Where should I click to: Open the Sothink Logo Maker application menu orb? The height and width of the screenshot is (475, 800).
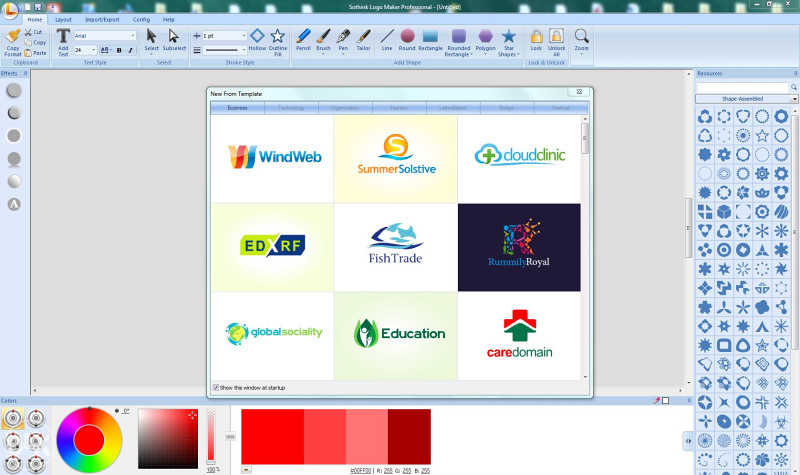point(9,9)
